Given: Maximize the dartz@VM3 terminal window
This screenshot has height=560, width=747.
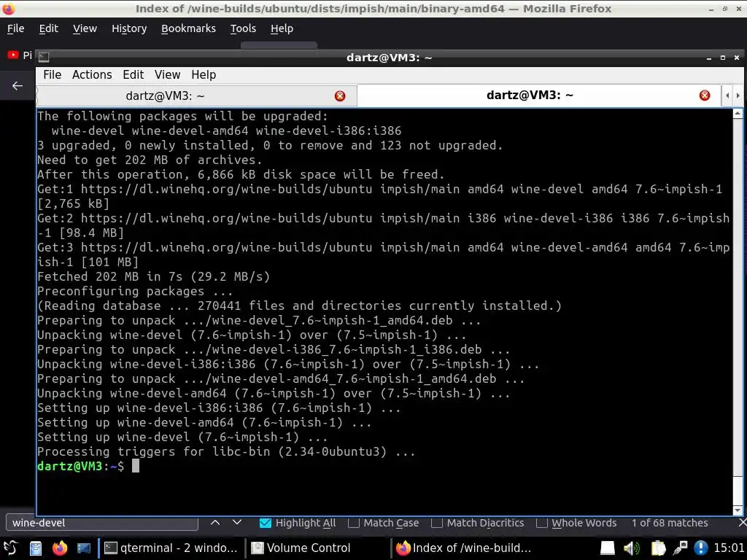Looking at the screenshot, I should [x=723, y=58].
